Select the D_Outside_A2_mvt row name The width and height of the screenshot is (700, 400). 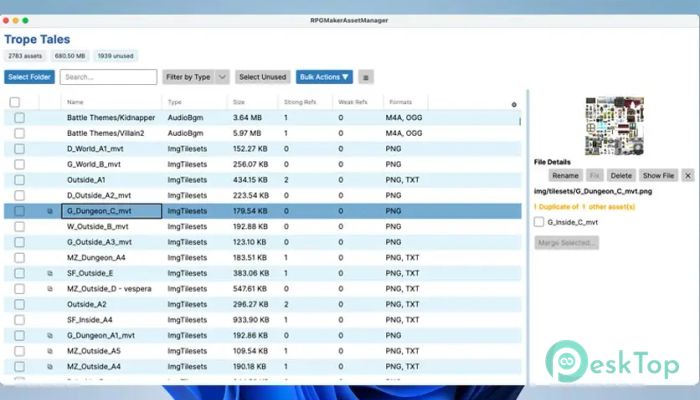coord(99,196)
